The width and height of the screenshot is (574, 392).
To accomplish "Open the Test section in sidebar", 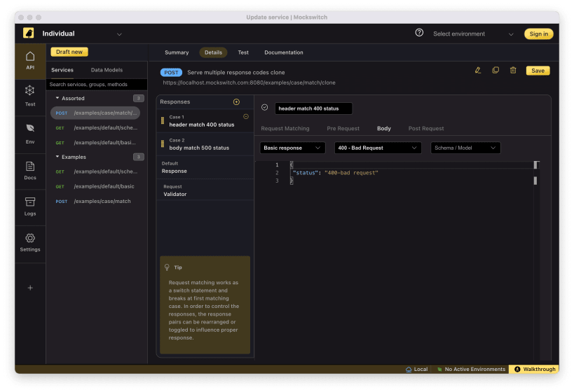I will [x=30, y=96].
